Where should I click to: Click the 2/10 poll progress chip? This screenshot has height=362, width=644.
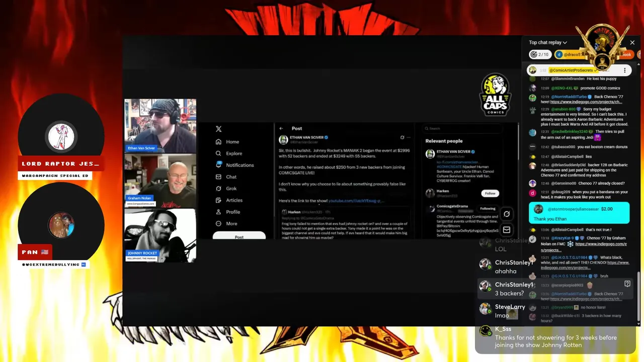pos(540,54)
